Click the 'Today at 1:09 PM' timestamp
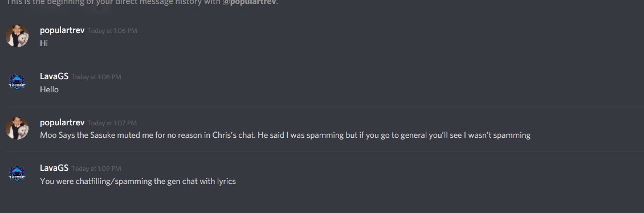Viewport: 644px width, 213px height. pos(96,168)
